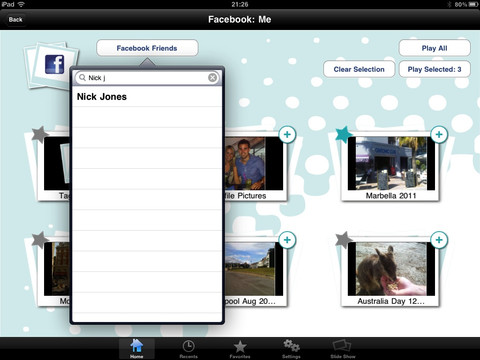
Task: Select Nick Jones from results
Action: coord(147,97)
